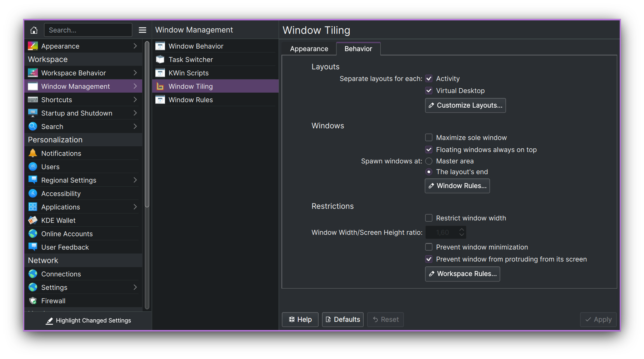The height and width of the screenshot is (359, 644).
Task: Click the Task Switcher module icon
Action: (160, 59)
